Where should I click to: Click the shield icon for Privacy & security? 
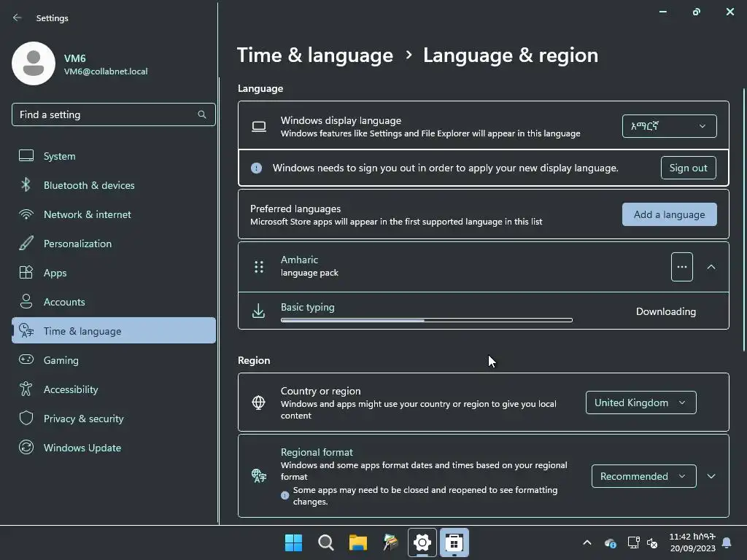pos(26,418)
